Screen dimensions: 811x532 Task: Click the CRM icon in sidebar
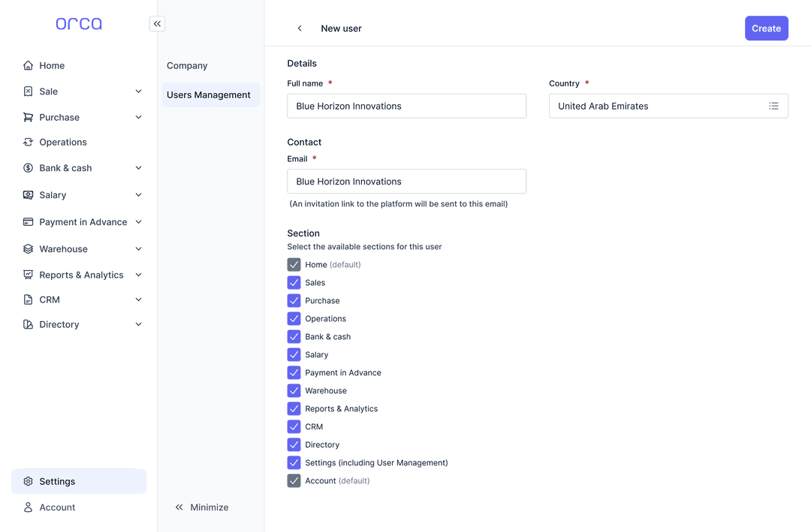coord(28,299)
